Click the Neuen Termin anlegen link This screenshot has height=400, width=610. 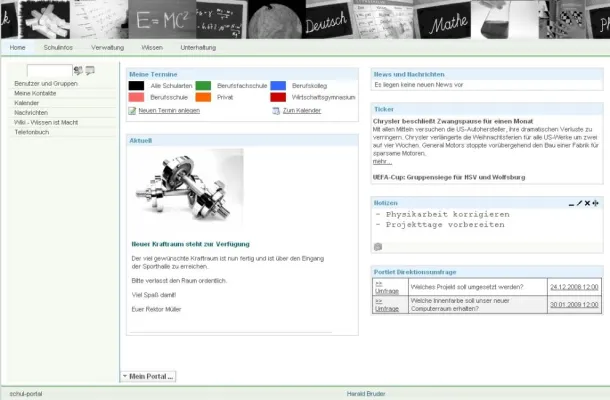click(169, 111)
